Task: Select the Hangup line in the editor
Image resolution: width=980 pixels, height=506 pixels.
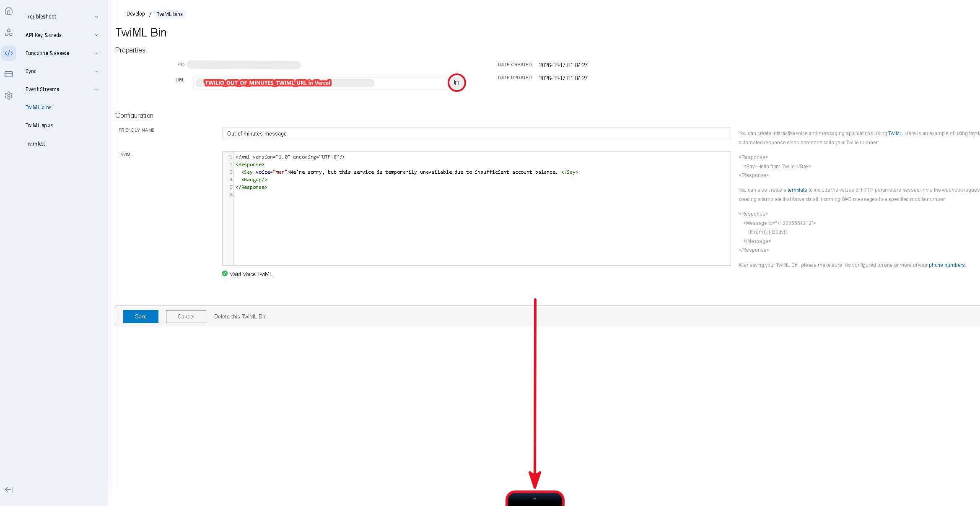Action: click(x=254, y=180)
